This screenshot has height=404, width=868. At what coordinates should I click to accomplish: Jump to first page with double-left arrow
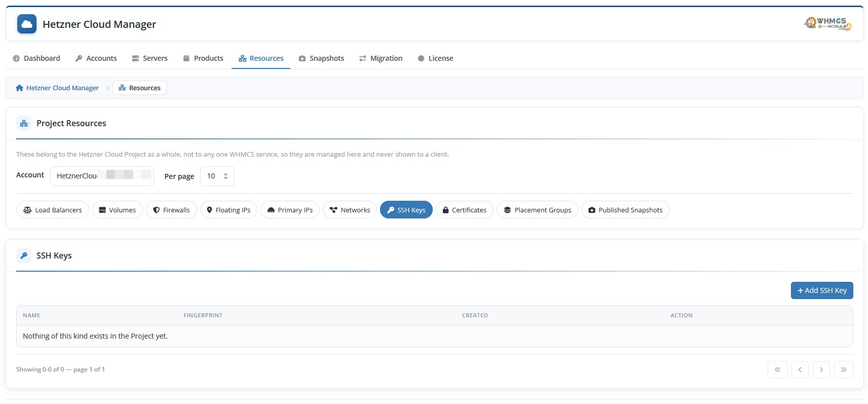777,370
